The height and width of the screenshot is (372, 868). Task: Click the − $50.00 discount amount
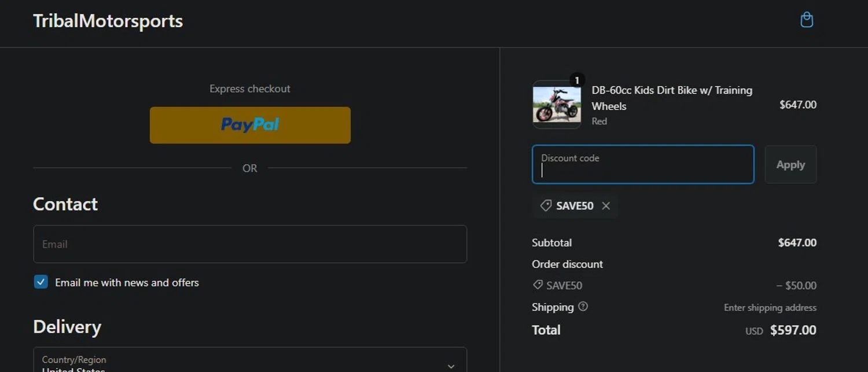point(796,286)
